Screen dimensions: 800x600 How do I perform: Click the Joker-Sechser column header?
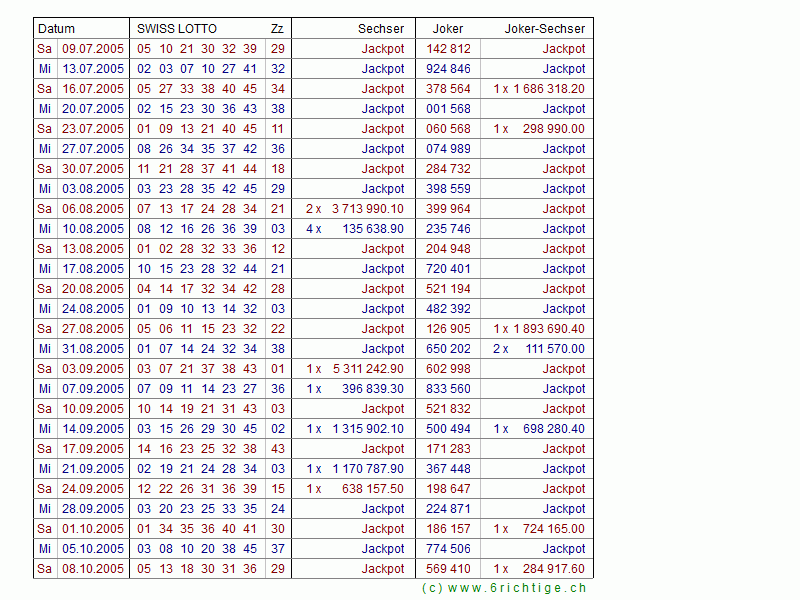[545, 29]
